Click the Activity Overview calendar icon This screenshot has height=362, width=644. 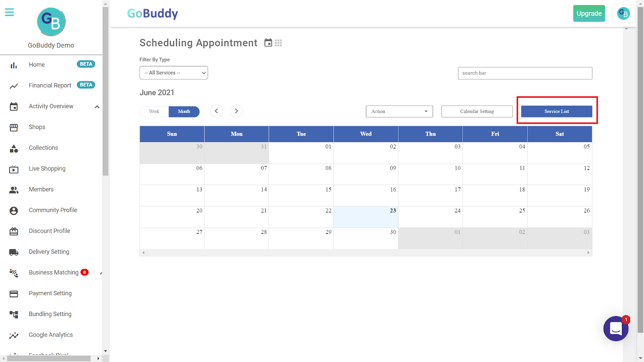[x=14, y=107]
